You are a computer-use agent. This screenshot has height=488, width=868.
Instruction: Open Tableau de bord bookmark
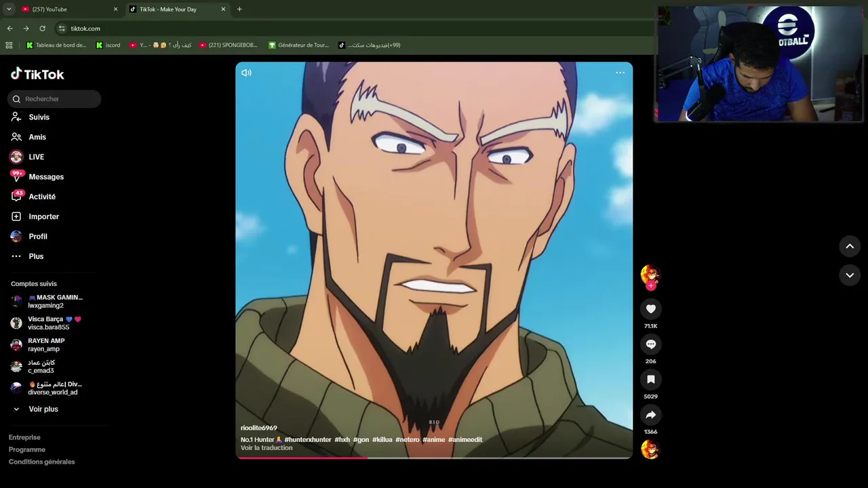56,45
